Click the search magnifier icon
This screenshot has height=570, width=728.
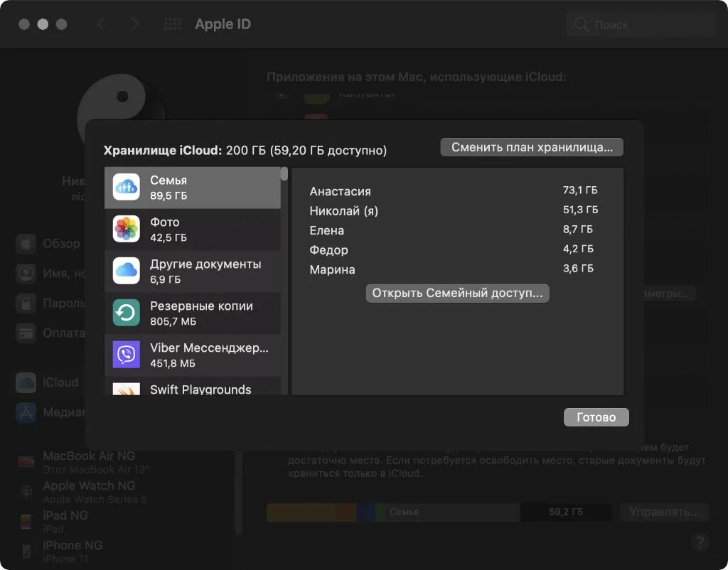coord(582,24)
